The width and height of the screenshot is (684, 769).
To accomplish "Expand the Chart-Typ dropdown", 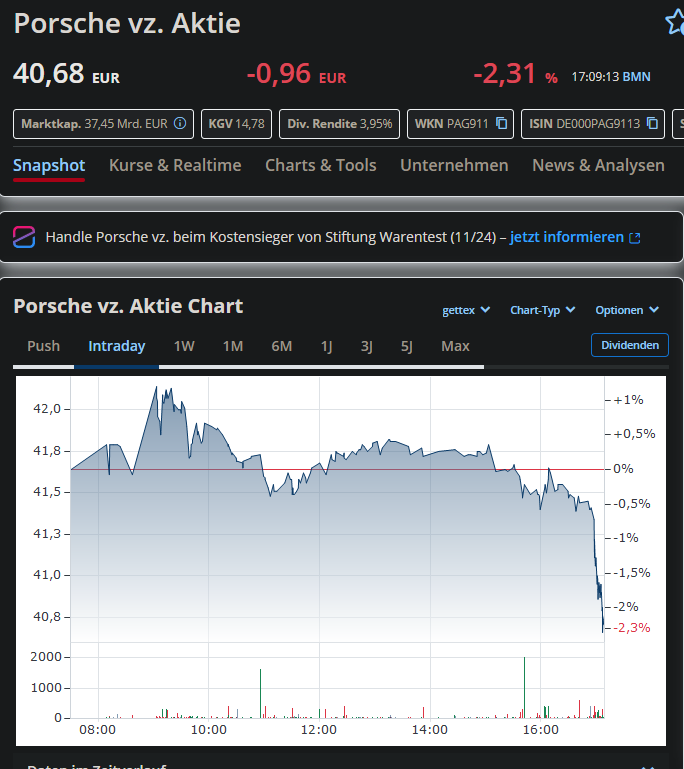I will [x=543, y=310].
